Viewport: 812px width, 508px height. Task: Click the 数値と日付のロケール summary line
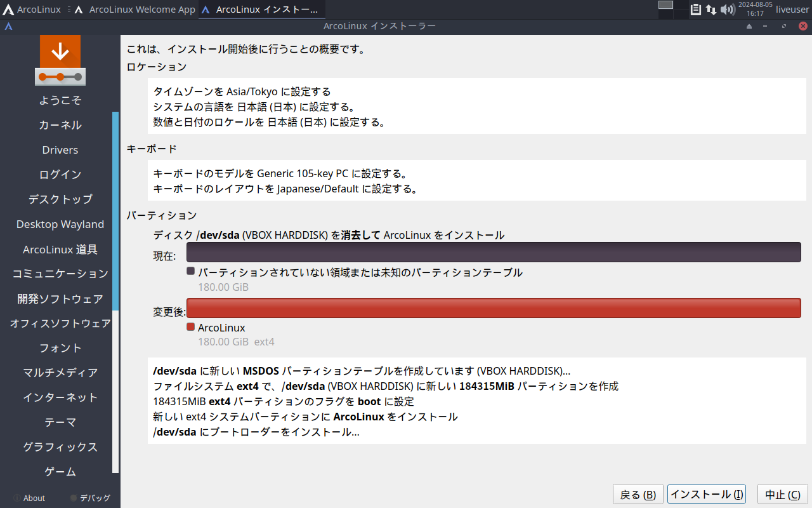(x=270, y=122)
